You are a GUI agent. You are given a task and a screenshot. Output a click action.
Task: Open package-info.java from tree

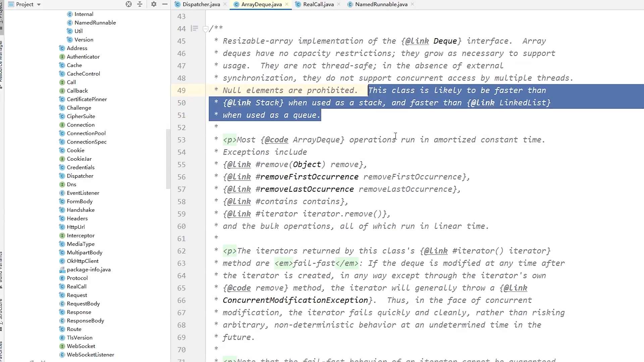click(x=89, y=269)
